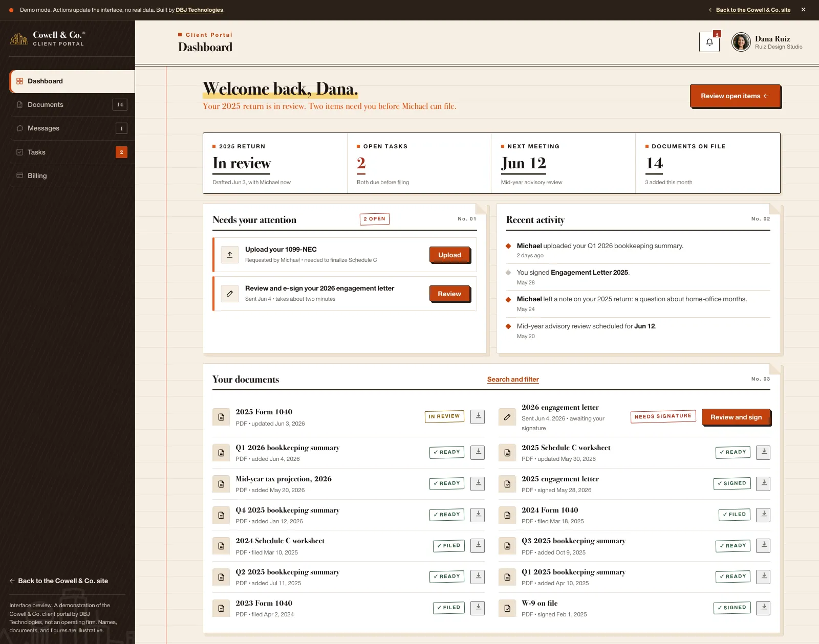819x644 pixels.
Task: Click Dana Ruiz profile avatar
Action: click(x=741, y=42)
